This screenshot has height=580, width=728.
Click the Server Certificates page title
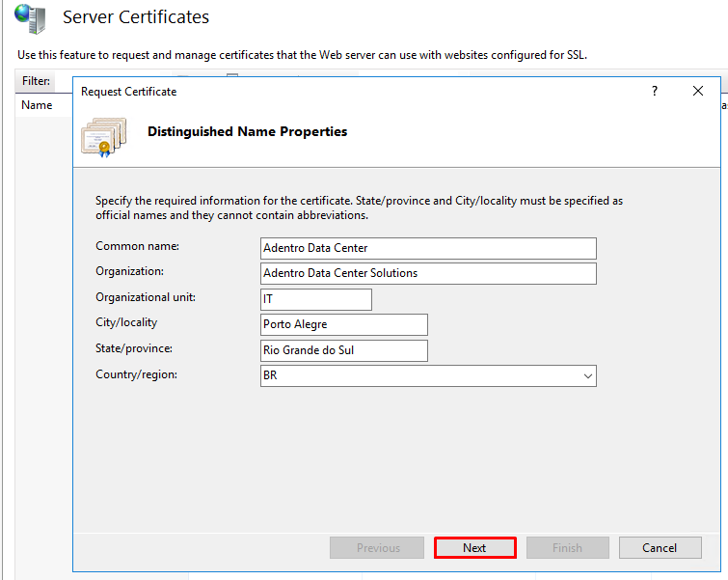(136, 17)
